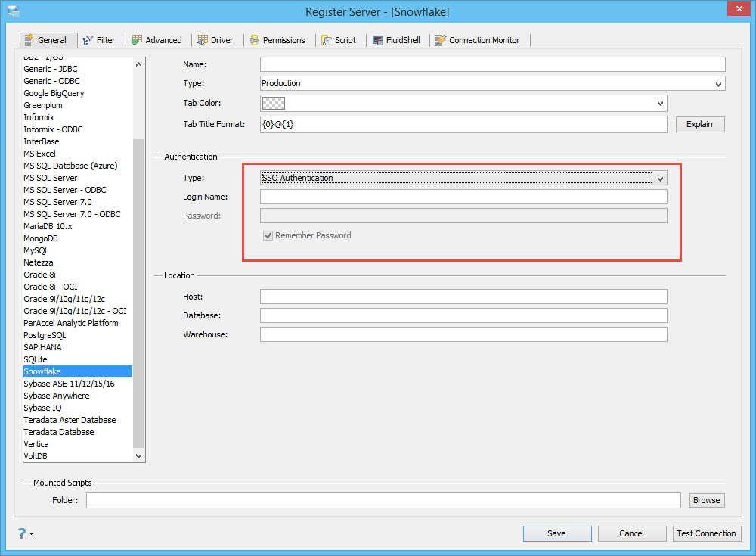Select VoltDB in server list
756x556 pixels.
pos(78,456)
